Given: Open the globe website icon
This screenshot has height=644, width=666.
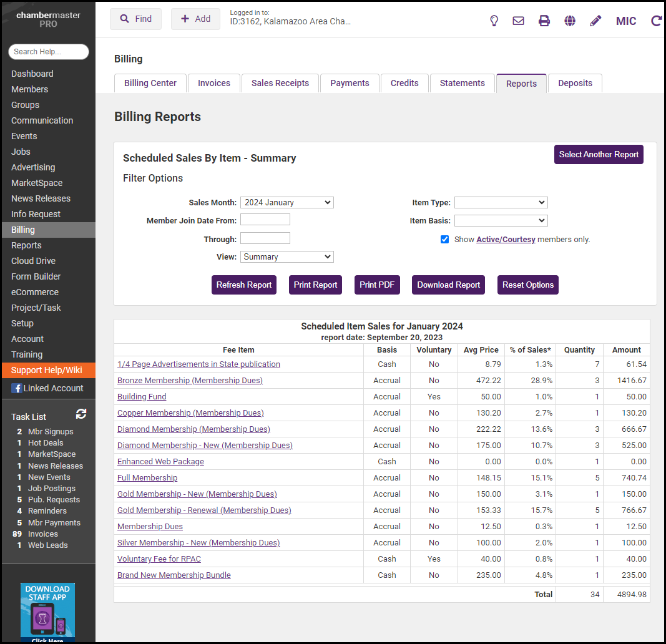Looking at the screenshot, I should pos(570,21).
